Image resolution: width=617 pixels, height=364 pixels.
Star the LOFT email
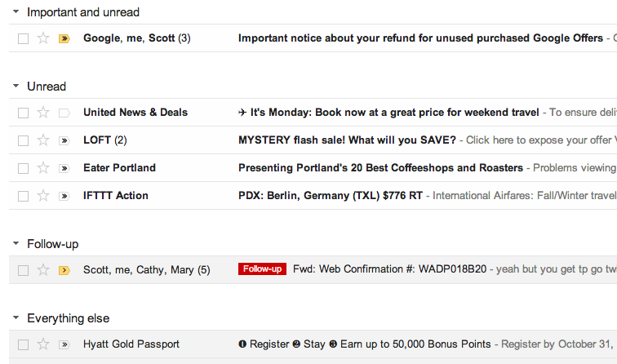(43, 140)
